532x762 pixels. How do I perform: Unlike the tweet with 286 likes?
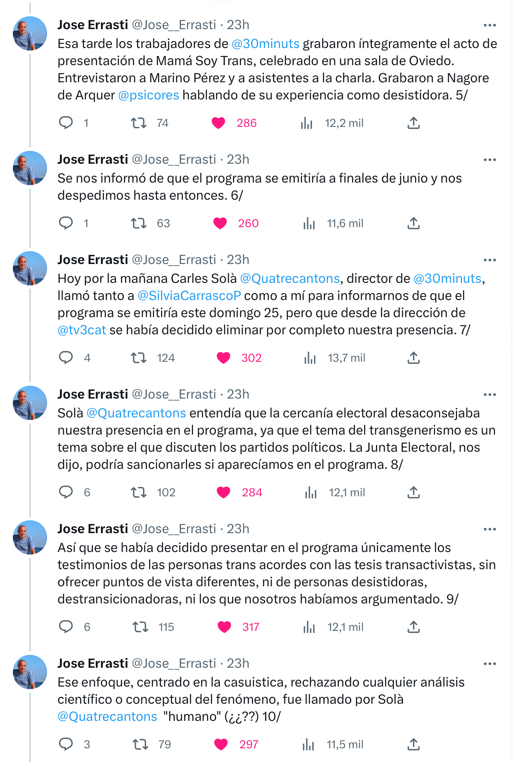point(218,123)
